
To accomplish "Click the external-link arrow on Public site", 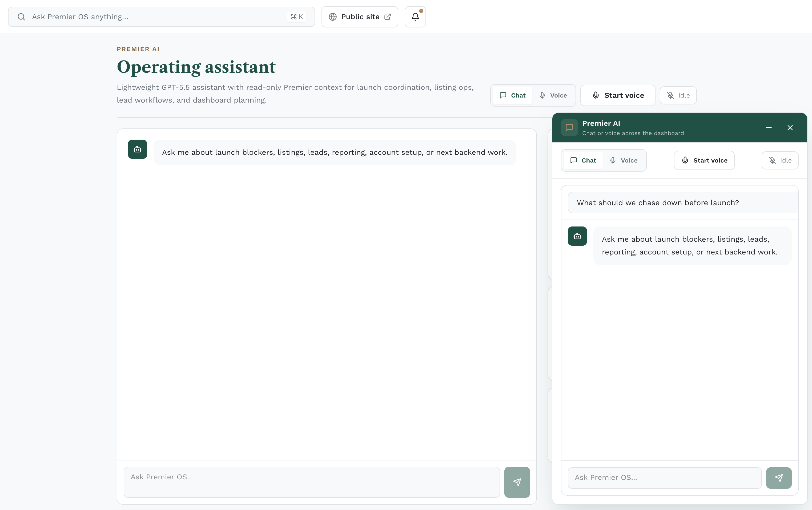I will (388, 17).
